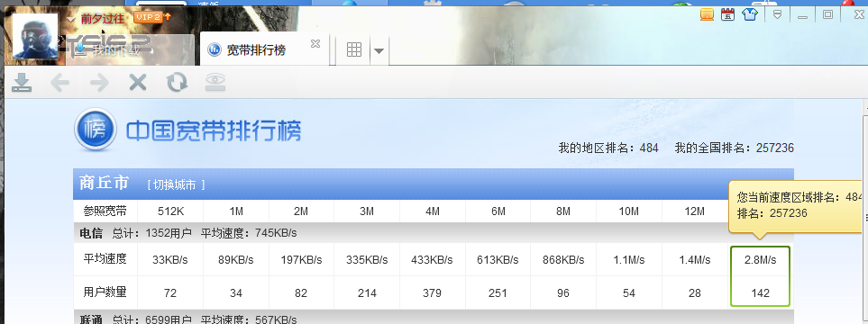The height and width of the screenshot is (324, 868).
Task: Select the 512K bandwidth column header
Action: [x=170, y=211]
